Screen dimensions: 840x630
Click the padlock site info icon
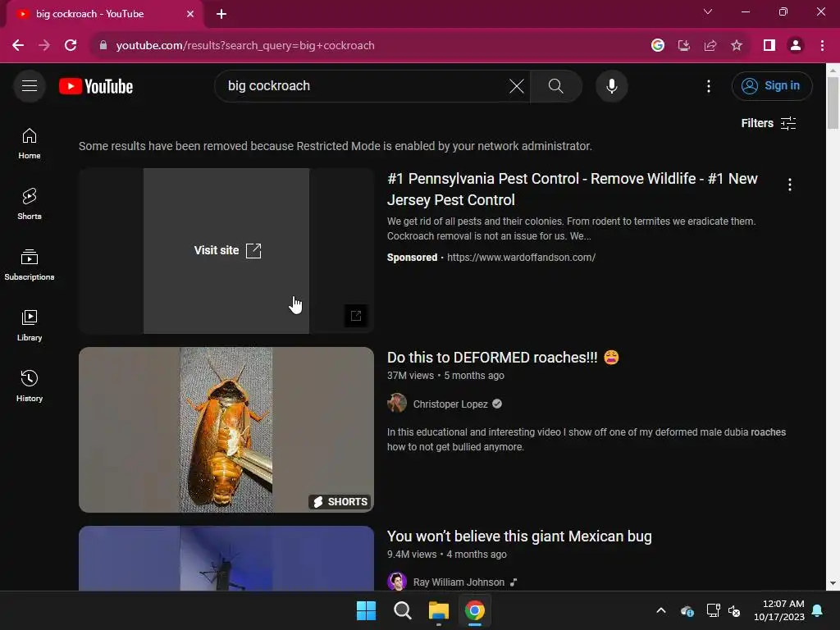click(x=103, y=46)
